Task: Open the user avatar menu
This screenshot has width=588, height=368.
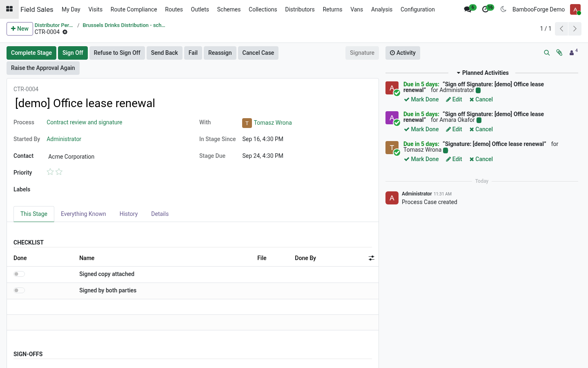Action: point(575,9)
